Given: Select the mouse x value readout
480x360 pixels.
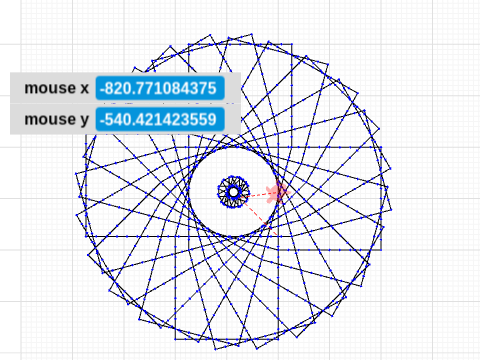Looking at the screenshot, I should pyautogui.click(x=160, y=88).
